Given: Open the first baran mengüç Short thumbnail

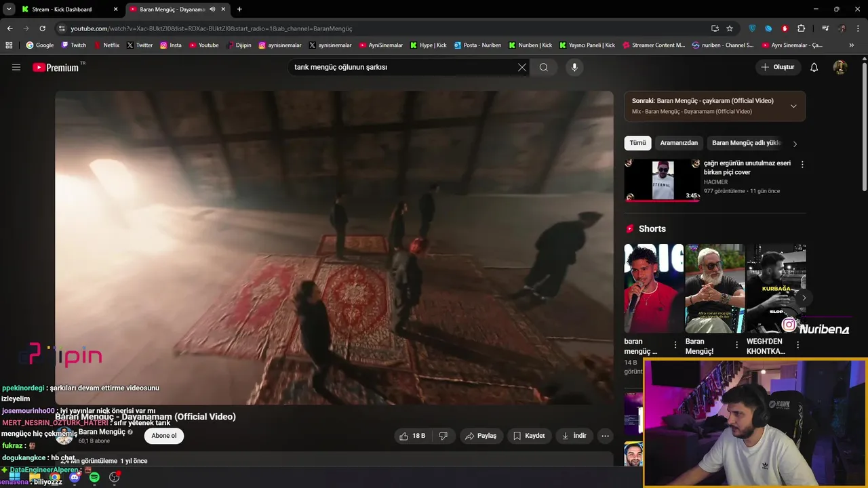Looking at the screenshot, I should coord(654,288).
